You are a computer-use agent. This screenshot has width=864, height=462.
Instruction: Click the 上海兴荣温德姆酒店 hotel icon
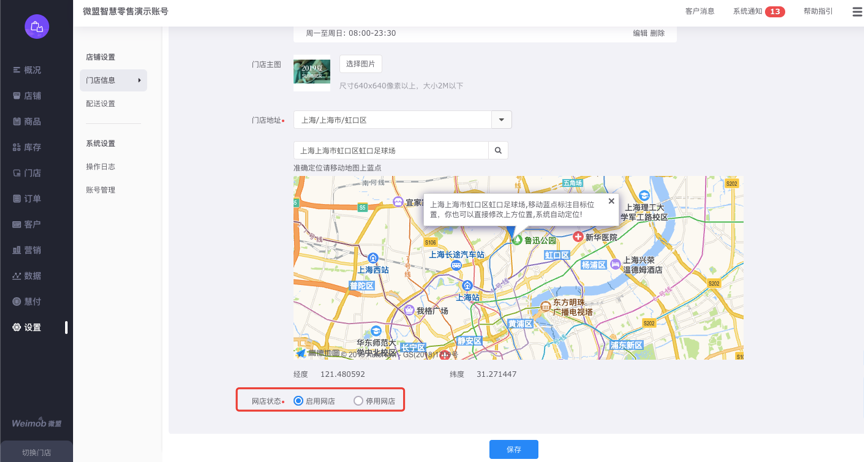[615, 265]
